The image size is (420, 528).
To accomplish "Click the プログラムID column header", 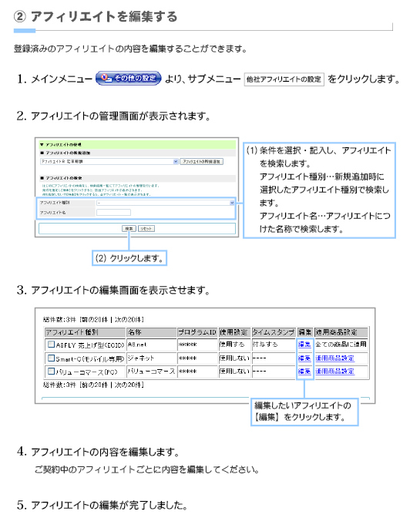I will (197, 332).
